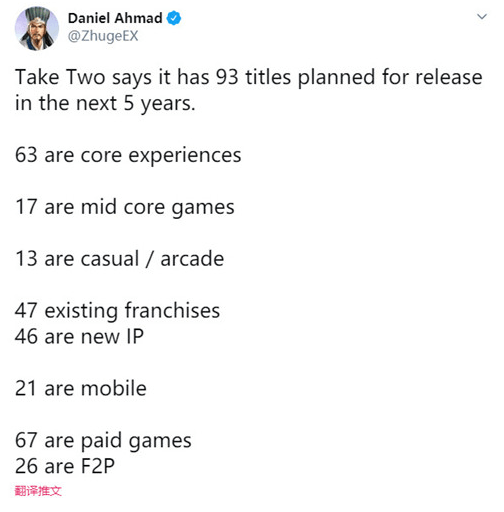504x512 pixels.
Task: Open the Daniel Ahmad display name link
Action: pos(115,18)
